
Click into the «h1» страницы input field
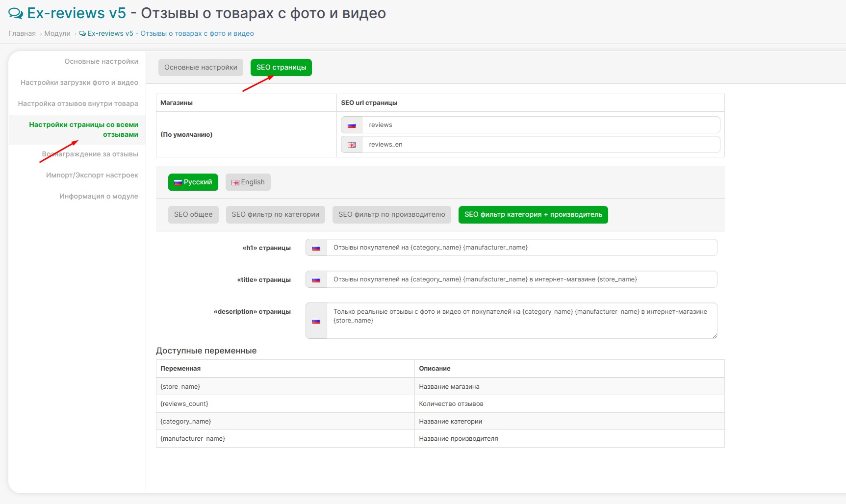click(521, 248)
